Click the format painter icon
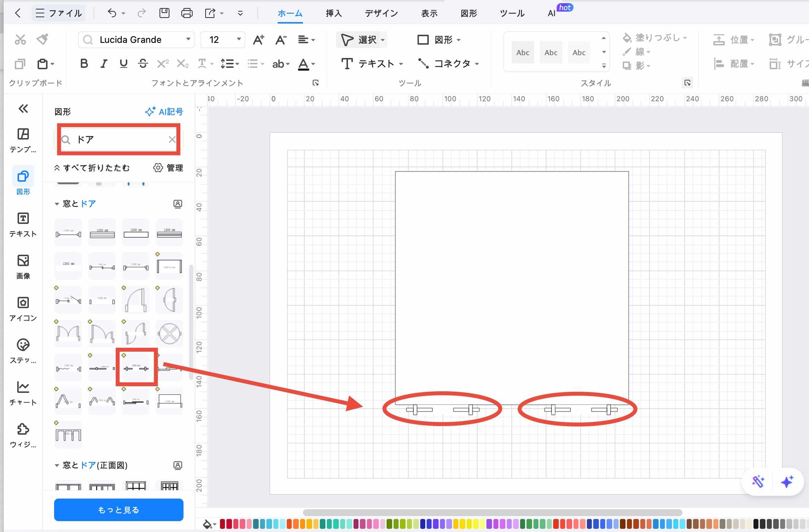Image resolution: width=809 pixels, height=532 pixels. pyautogui.click(x=43, y=39)
